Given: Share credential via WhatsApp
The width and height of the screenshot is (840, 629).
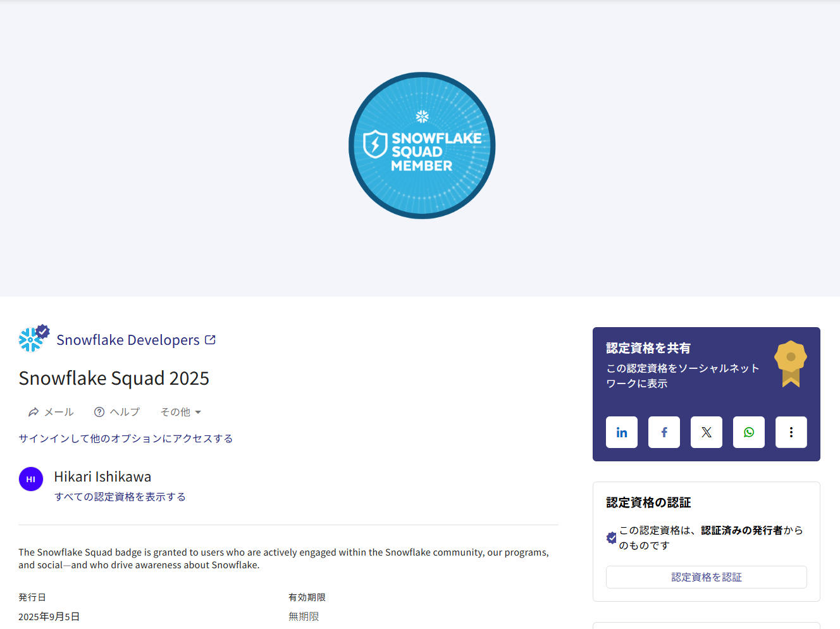Looking at the screenshot, I should tap(749, 432).
